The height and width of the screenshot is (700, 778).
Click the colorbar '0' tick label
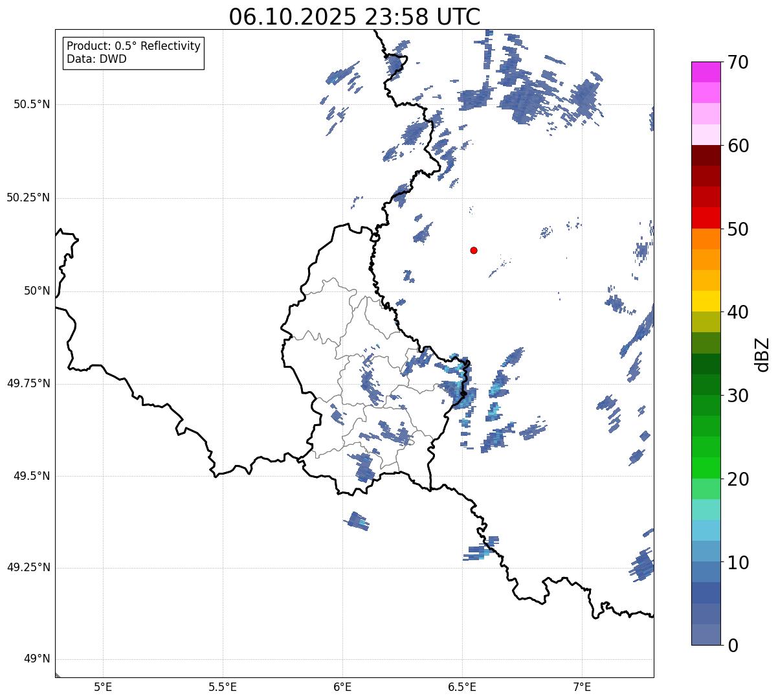[733, 646]
